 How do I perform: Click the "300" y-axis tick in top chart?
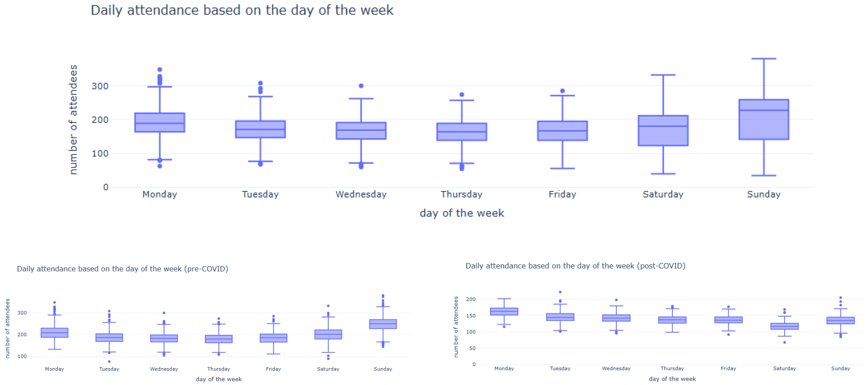tap(100, 86)
